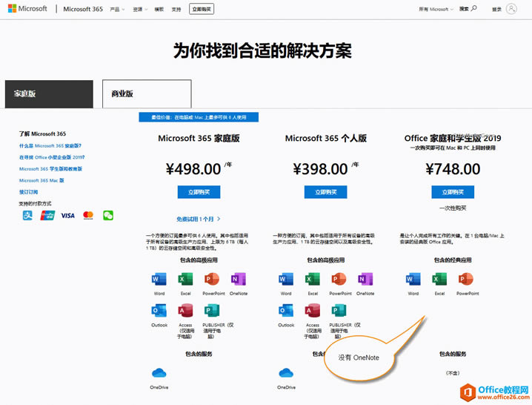Click the OneDrive icon under Microsoft 365 家庭版
The height and width of the screenshot is (405, 532).
click(x=159, y=373)
